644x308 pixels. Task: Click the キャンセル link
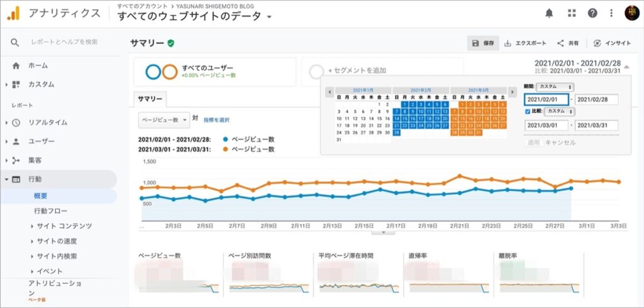pyautogui.click(x=560, y=143)
